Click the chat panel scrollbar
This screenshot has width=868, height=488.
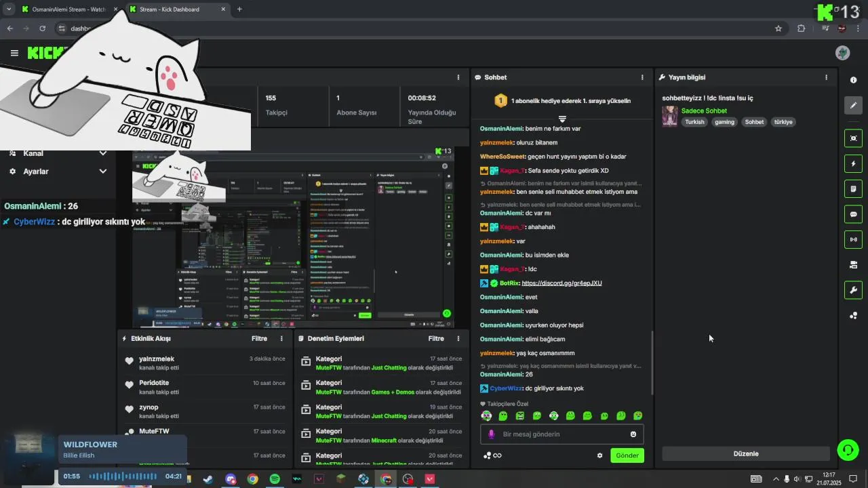point(652,363)
